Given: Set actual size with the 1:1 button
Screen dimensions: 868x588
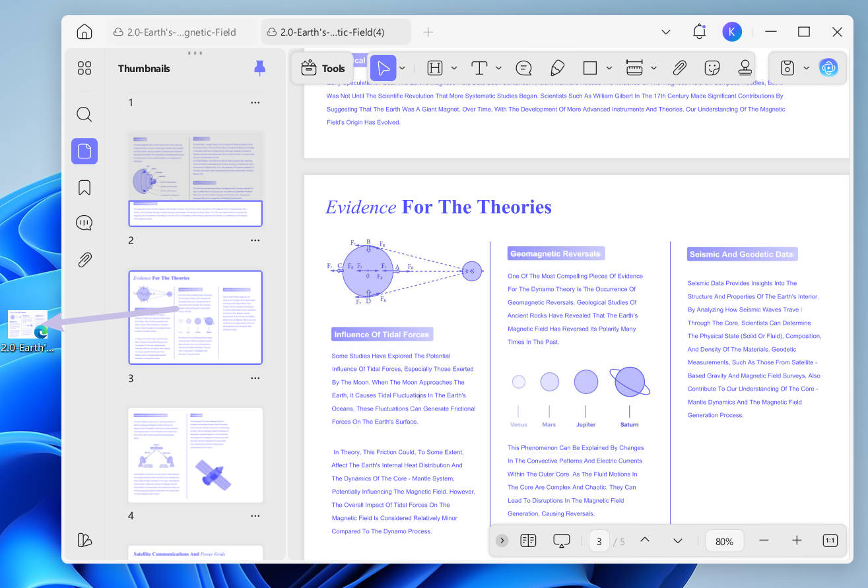Looking at the screenshot, I should [830, 540].
